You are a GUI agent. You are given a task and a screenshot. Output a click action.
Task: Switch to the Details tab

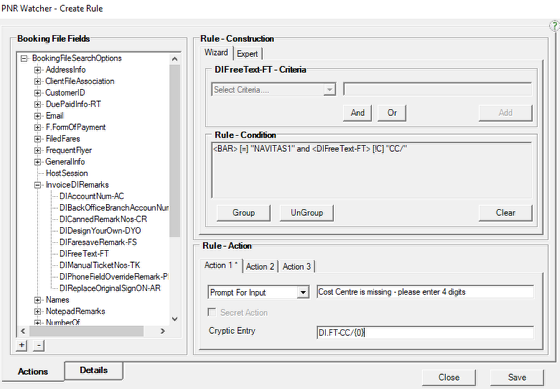point(94,370)
